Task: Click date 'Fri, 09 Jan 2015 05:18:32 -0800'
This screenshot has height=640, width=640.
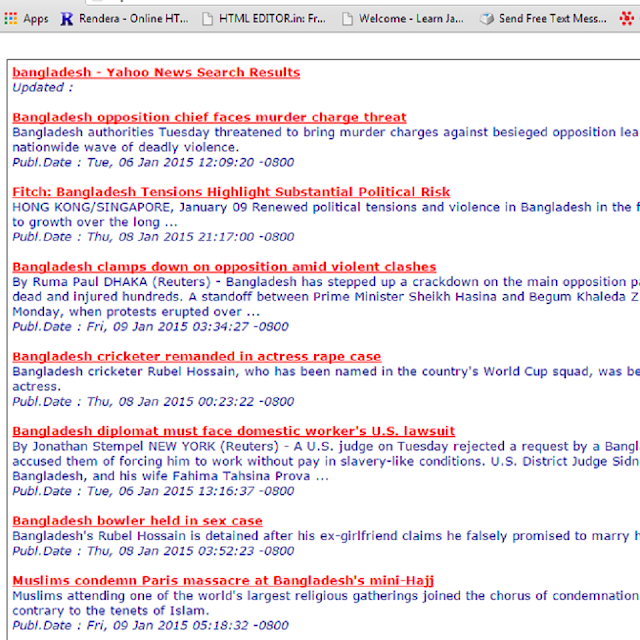Action: point(187,626)
